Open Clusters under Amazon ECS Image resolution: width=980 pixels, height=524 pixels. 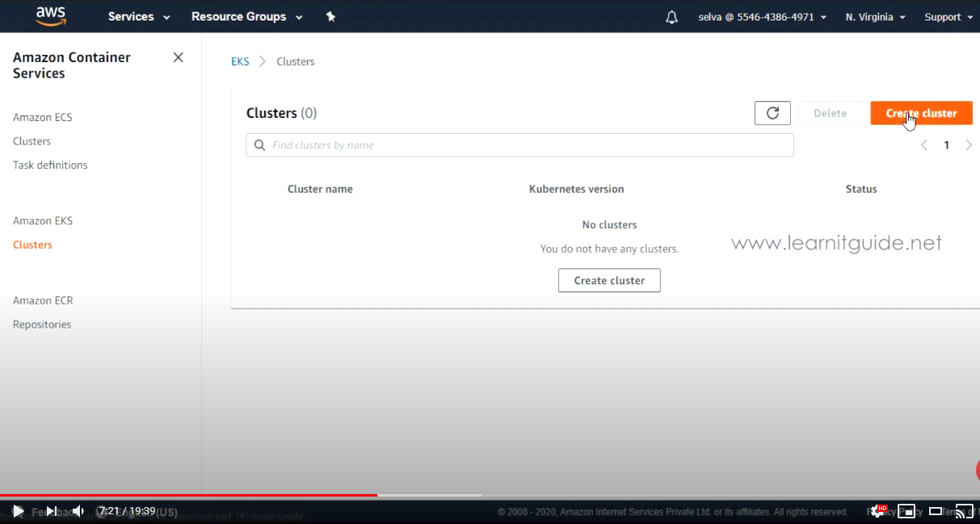(x=32, y=141)
